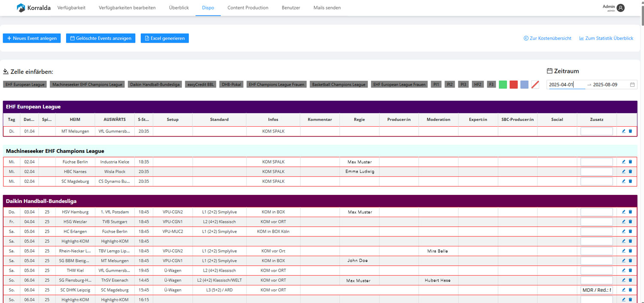Click the Zusatz field in the HSV Hamburg row
644x303 pixels.
point(597,212)
